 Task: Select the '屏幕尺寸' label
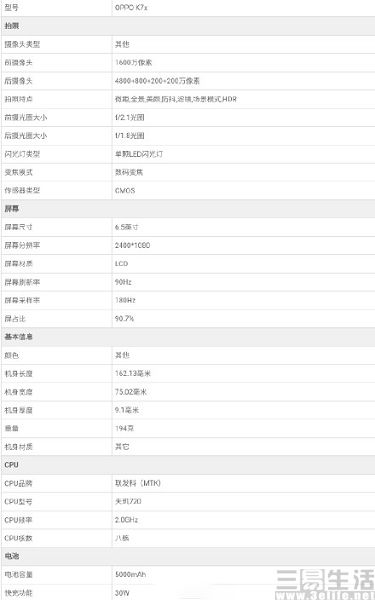[18, 227]
